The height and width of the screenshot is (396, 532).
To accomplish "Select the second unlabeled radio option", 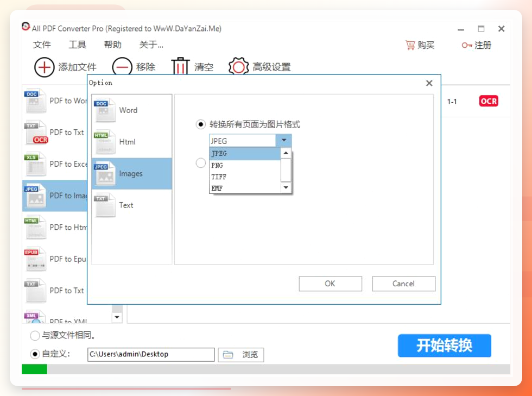I will tap(200, 163).
